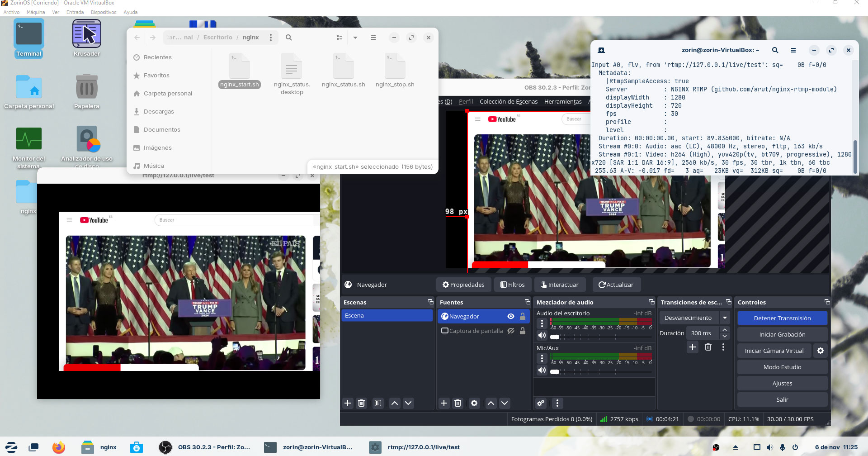Click the Detener Transmisión button
Viewport: 868px width, 456px height.
[782, 318]
